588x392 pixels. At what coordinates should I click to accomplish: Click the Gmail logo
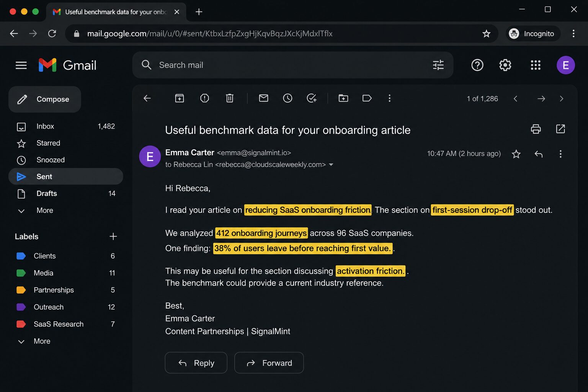(x=67, y=65)
